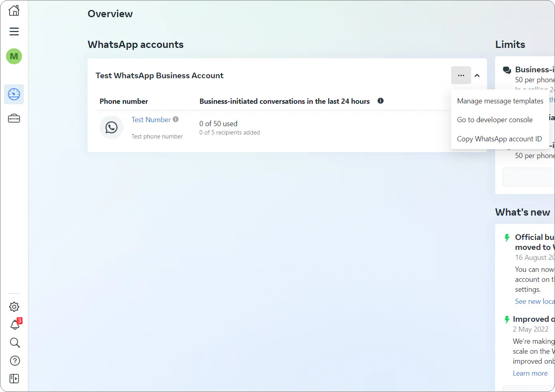Image resolution: width=555 pixels, height=392 pixels.
Task: Click the lightning icon beside Improved
Action: point(507,319)
